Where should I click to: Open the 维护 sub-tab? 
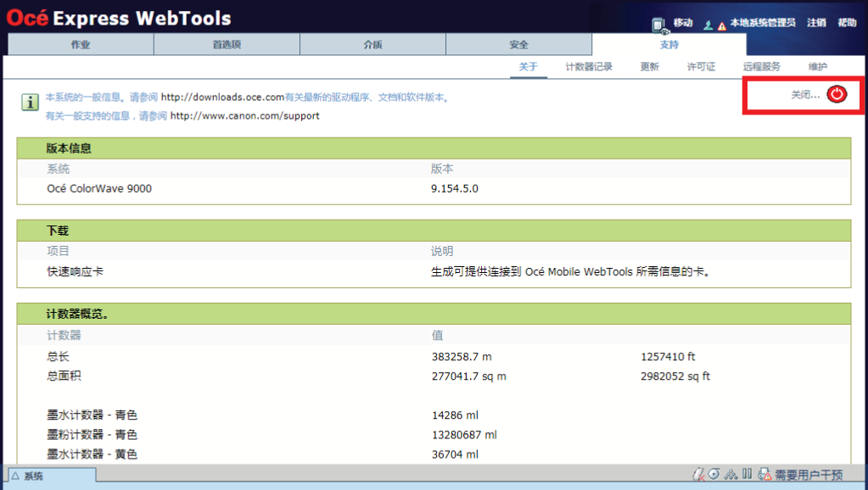[x=818, y=67]
